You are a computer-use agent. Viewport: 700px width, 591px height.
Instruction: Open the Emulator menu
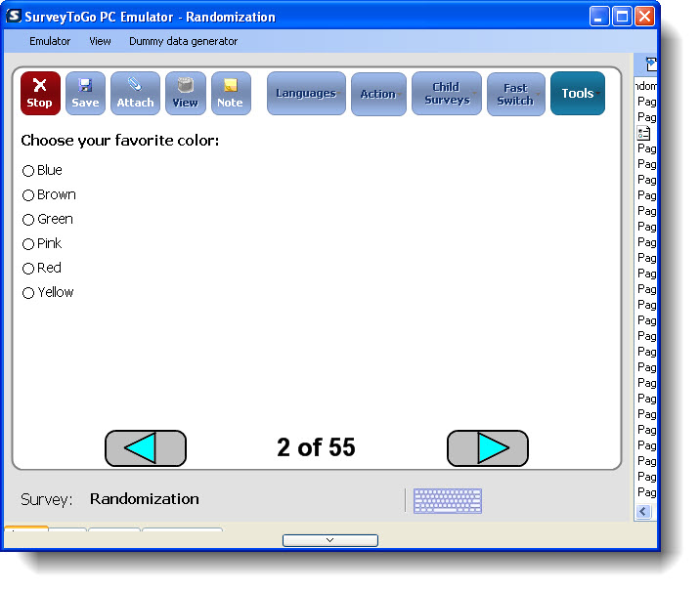[50, 41]
